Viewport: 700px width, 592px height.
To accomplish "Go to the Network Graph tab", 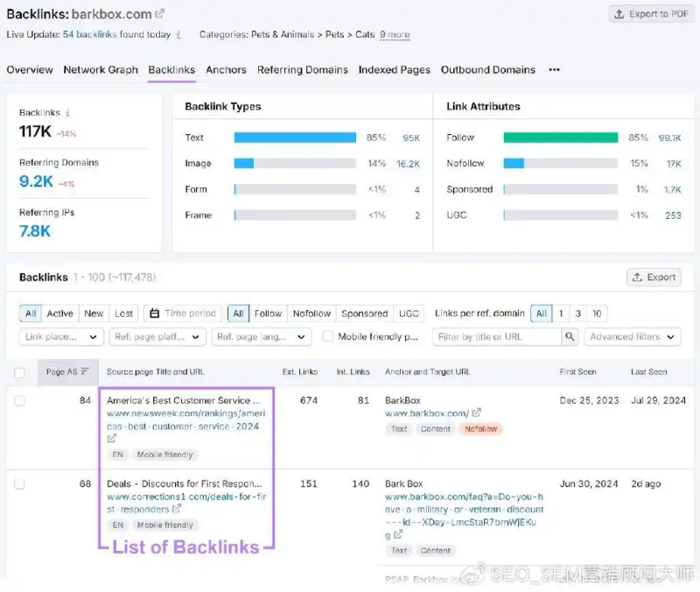I will (101, 70).
